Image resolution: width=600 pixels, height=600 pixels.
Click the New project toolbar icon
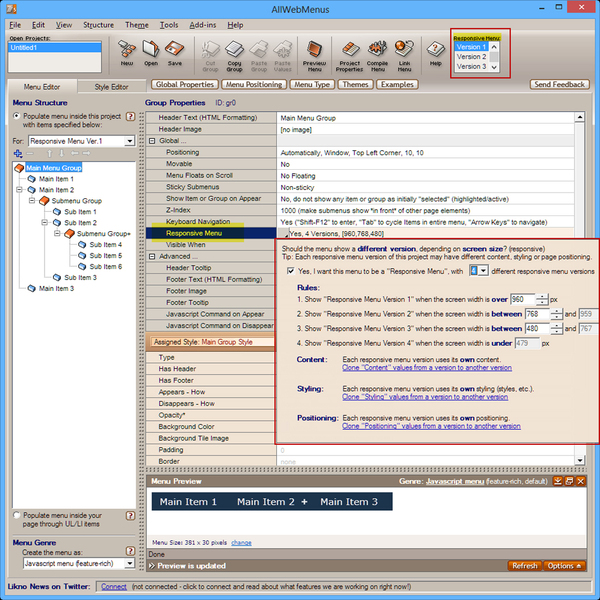coord(127,54)
